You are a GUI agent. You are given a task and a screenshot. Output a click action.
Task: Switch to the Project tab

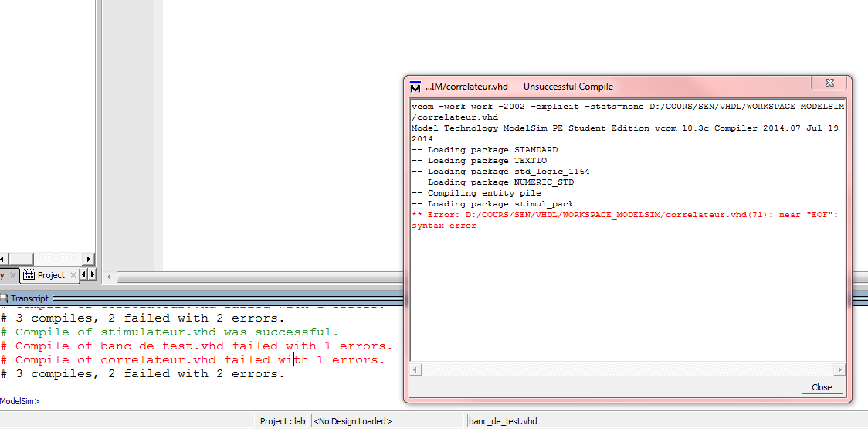51,275
